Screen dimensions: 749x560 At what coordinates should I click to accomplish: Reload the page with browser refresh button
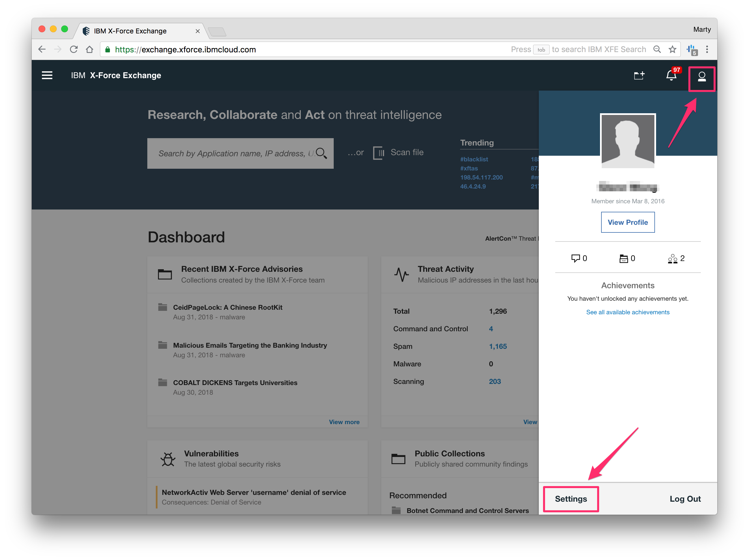(73, 49)
